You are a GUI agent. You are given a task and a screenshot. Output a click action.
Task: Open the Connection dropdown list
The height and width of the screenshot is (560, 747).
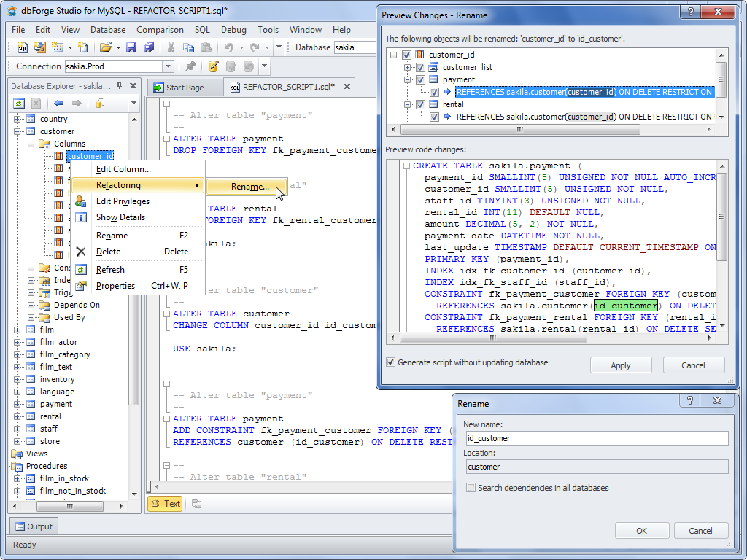pos(168,66)
